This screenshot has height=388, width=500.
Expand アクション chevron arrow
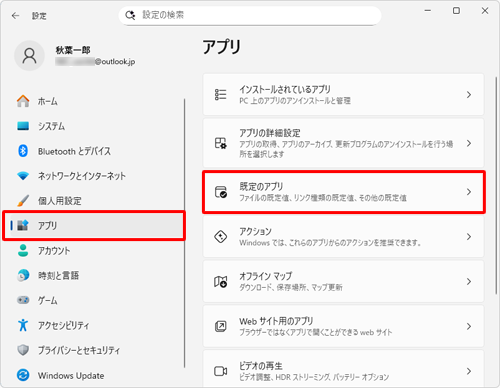[469, 237]
